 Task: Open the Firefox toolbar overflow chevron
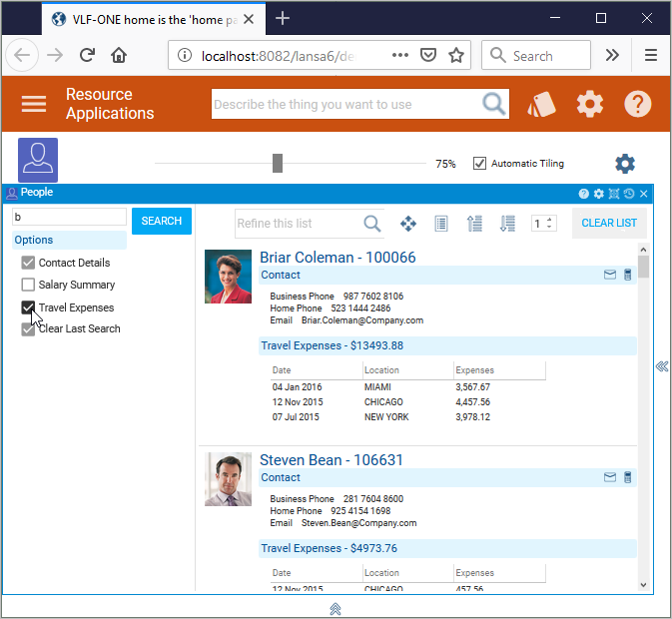613,55
